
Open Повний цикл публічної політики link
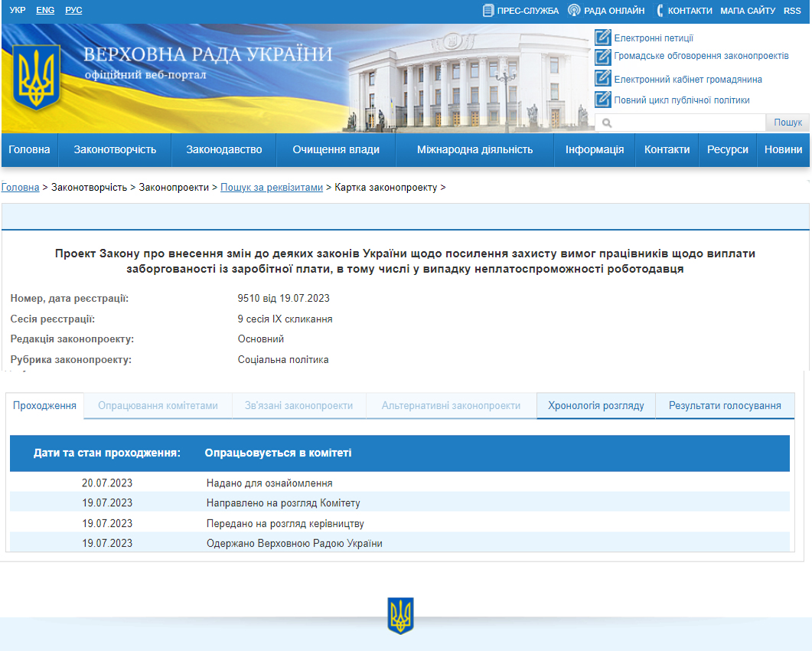pyautogui.click(x=681, y=100)
